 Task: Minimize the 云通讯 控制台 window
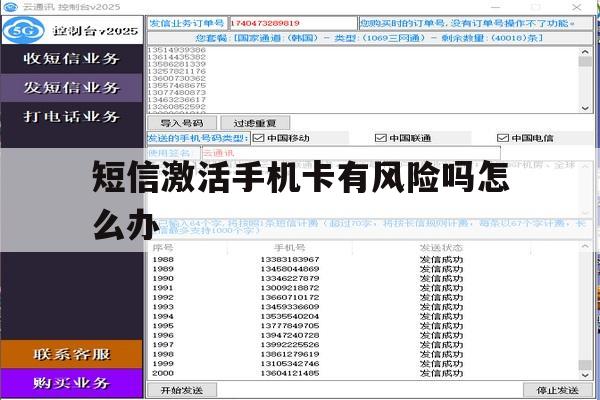click(x=496, y=7)
